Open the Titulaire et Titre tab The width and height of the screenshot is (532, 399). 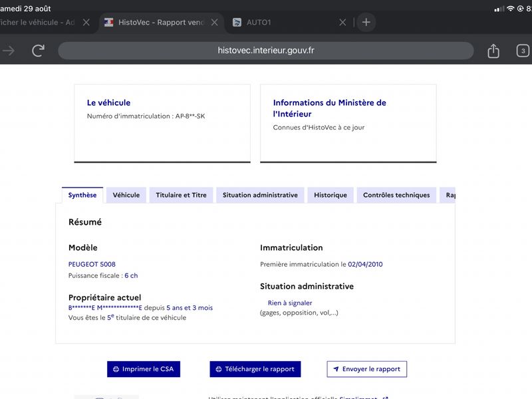(x=181, y=195)
